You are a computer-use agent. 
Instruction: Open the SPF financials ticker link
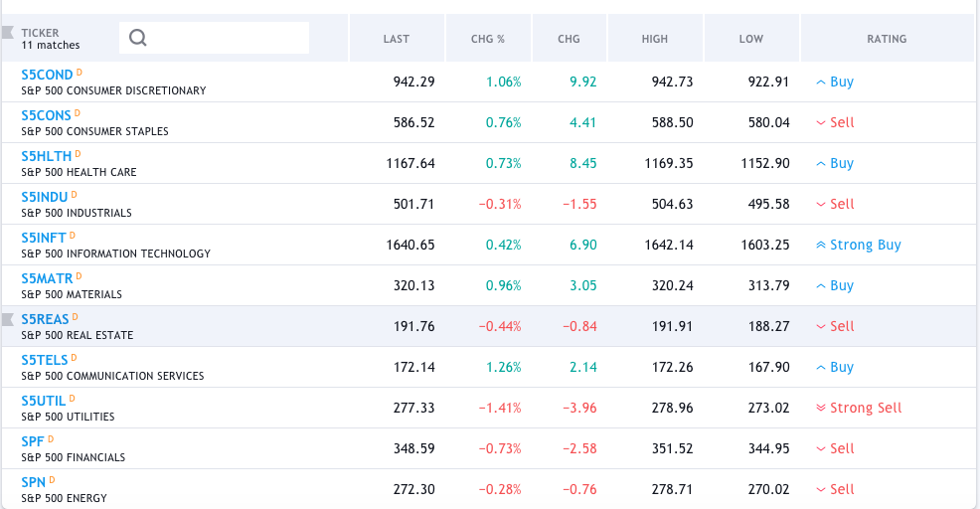(32, 441)
